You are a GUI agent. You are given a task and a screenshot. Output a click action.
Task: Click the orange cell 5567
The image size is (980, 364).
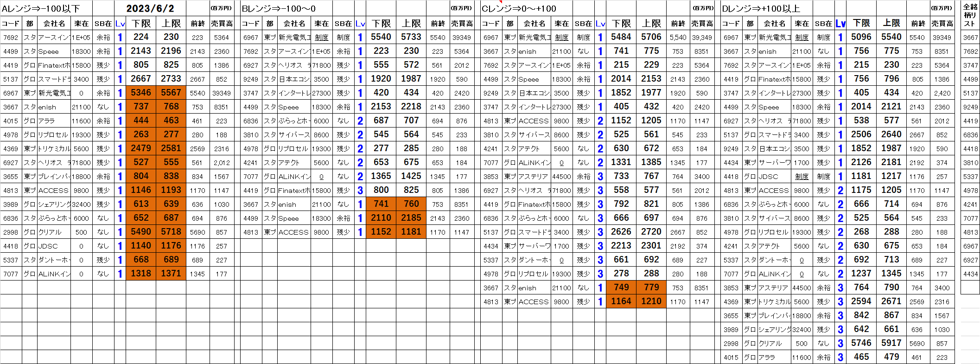[x=171, y=93]
